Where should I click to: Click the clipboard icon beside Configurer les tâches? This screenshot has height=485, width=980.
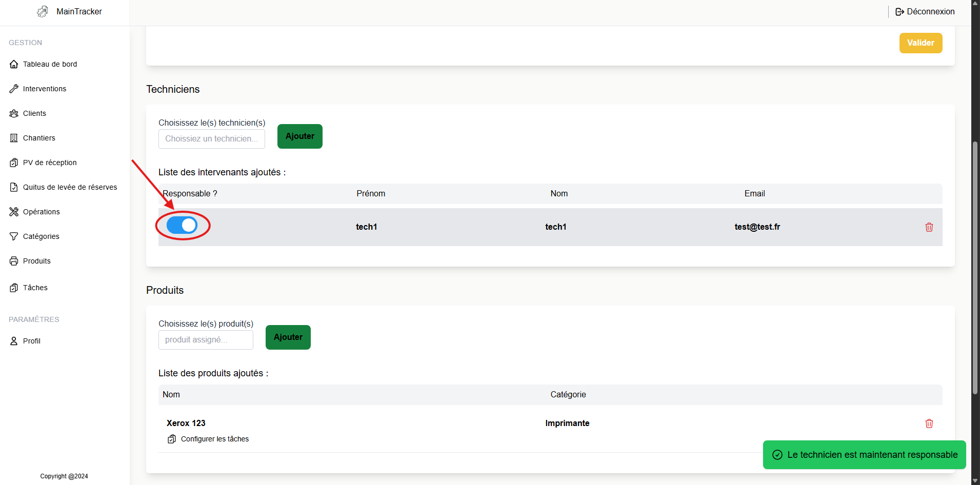click(x=172, y=439)
